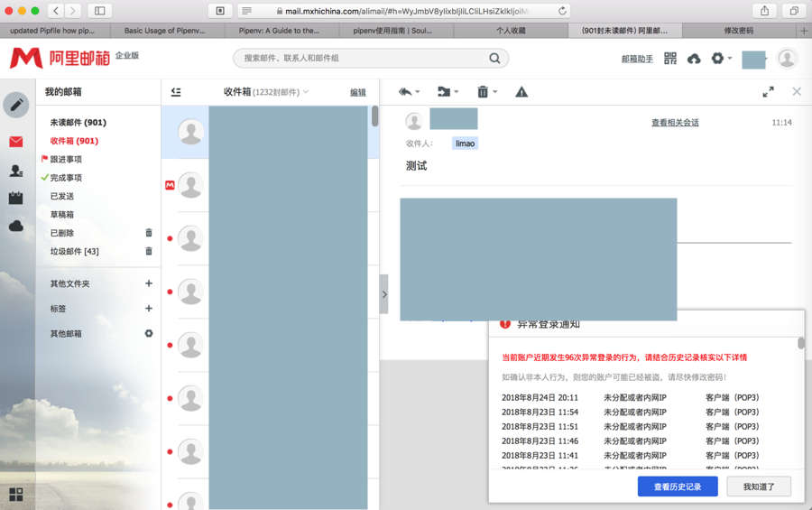This screenshot has width=812, height=510.
Task: Click the user avatar in top right
Action: pos(787,59)
